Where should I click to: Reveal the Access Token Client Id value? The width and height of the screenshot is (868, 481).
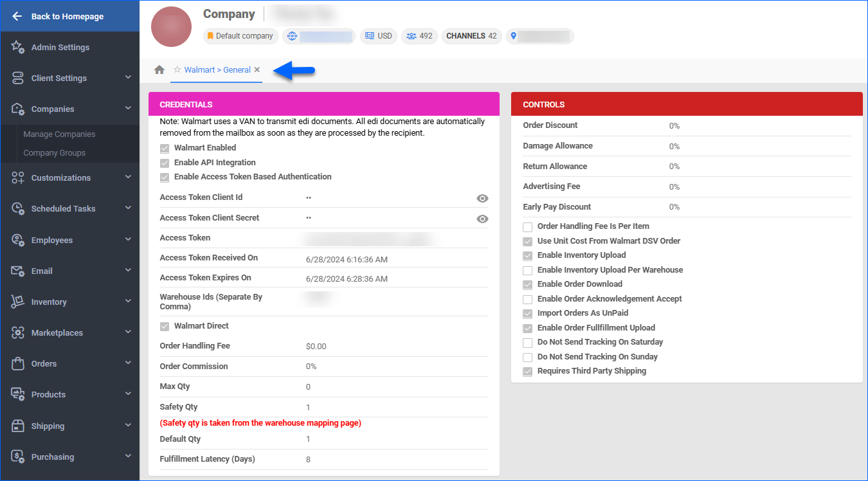tap(482, 198)
